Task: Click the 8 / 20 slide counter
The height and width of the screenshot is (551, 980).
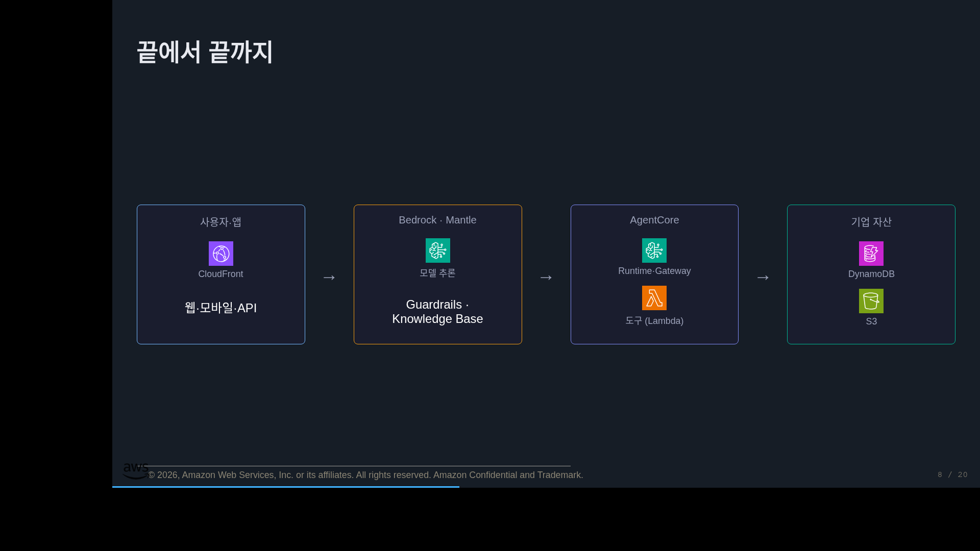Action: 952,474
